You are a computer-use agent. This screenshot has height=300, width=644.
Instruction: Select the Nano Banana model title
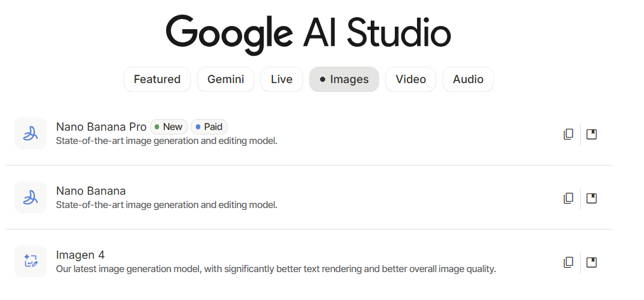click(91, 191)
